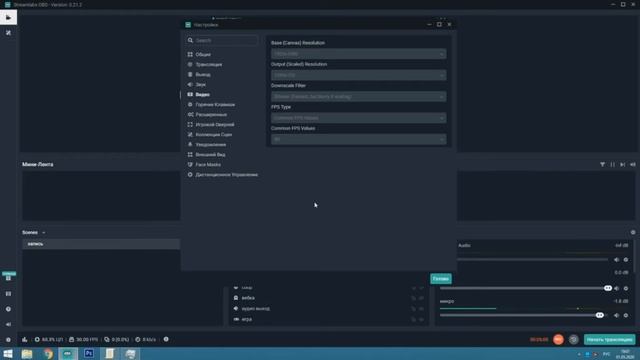Open the themes icon below the editor icon
The image size is (640, 360).
tap(8, 33)
